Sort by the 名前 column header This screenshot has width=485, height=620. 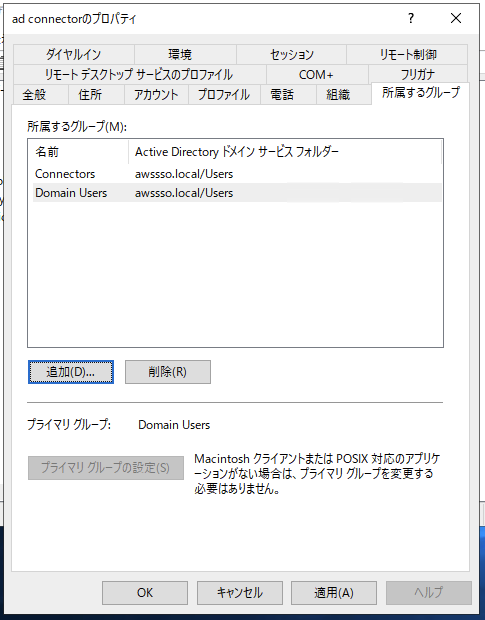point(78,152)
